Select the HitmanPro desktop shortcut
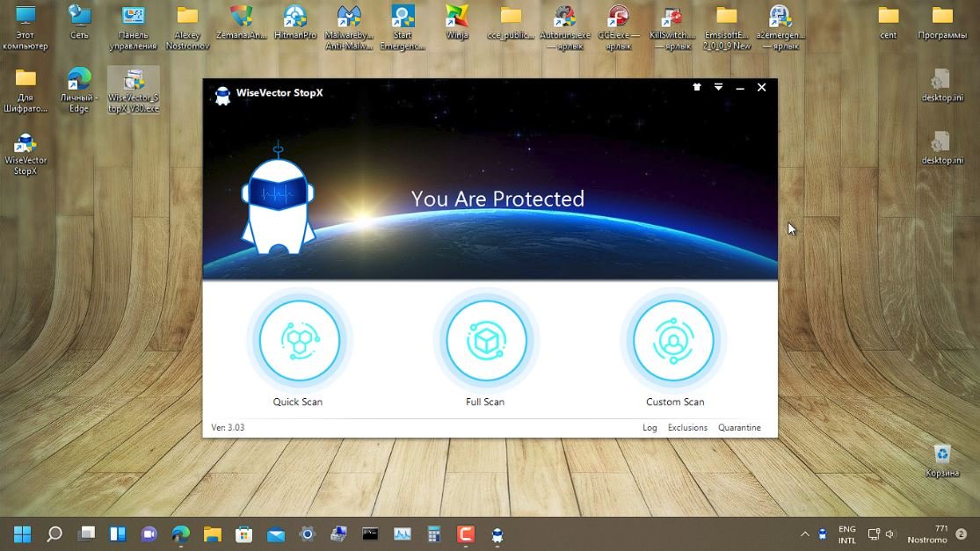The height and width of the screenshot is (551, 980). coord(295,23)
